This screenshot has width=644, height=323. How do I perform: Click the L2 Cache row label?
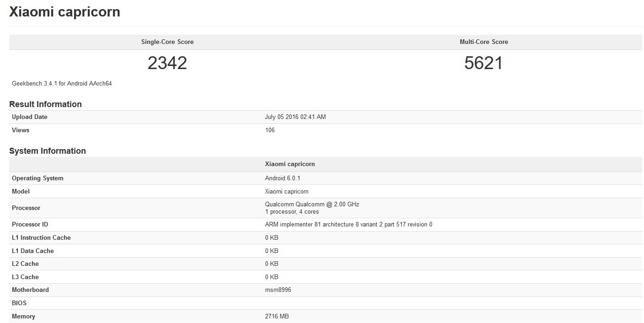coord(25,264)
